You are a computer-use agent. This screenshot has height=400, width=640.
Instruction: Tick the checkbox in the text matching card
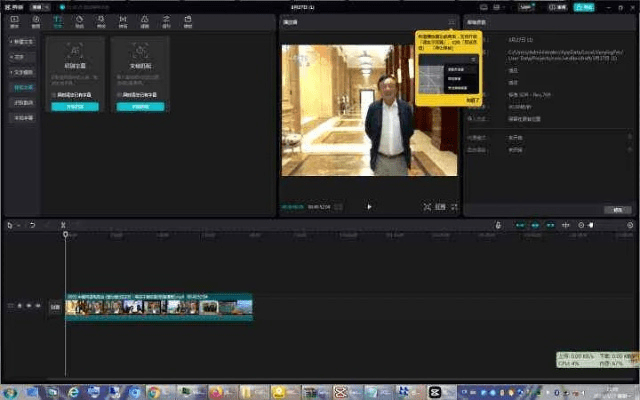tap(119, 95)
